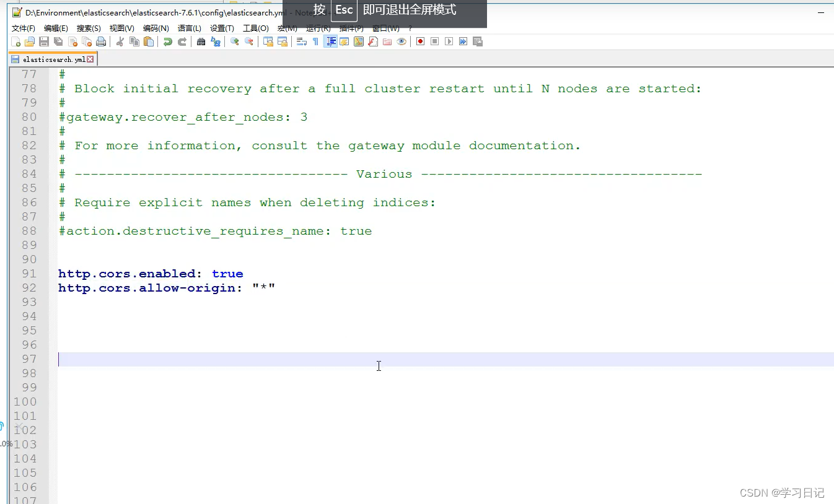Toggle synchronized horizontal scrolling
The height and width of the screenshot is (504, 834).
[282, 41]
